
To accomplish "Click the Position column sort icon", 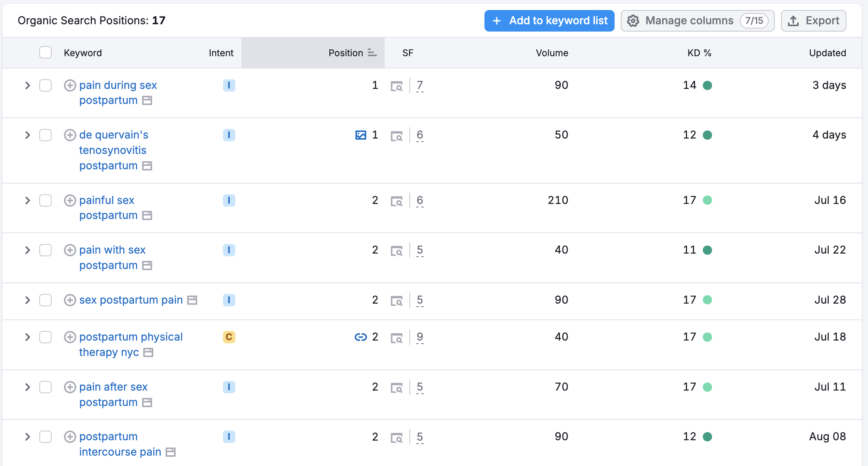I will click(372, 53).
